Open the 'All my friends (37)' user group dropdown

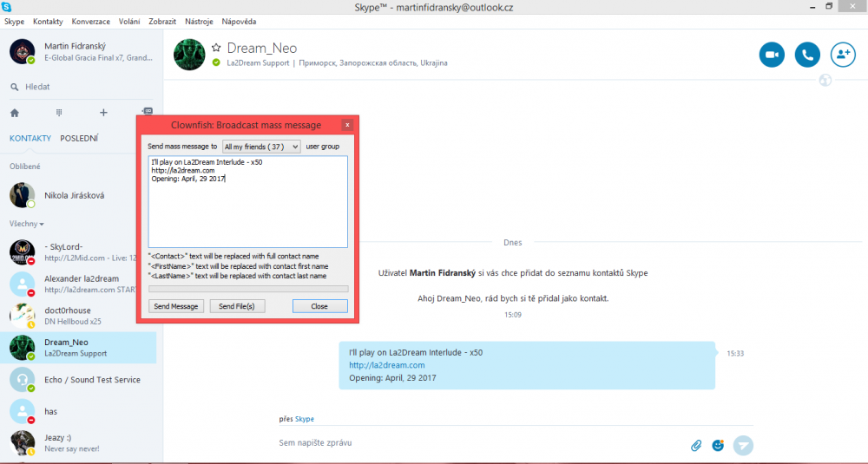[x=261, y=147]
